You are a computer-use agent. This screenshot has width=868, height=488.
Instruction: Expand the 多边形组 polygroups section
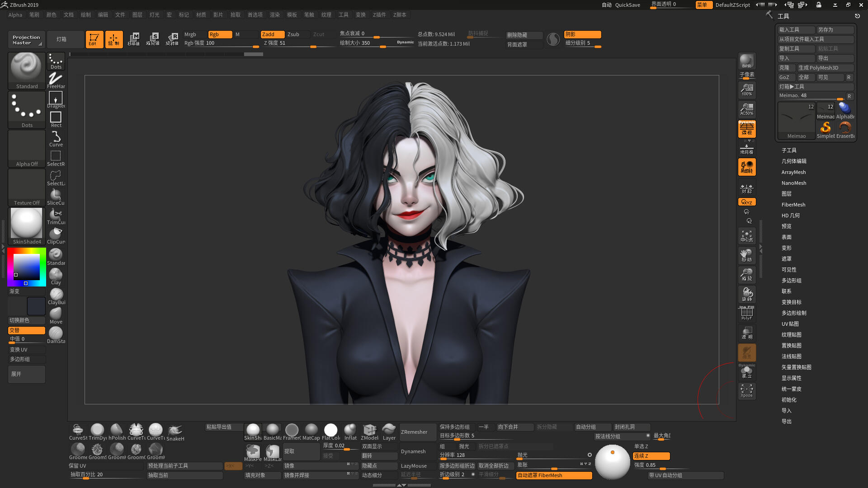[x=791, y=281]
